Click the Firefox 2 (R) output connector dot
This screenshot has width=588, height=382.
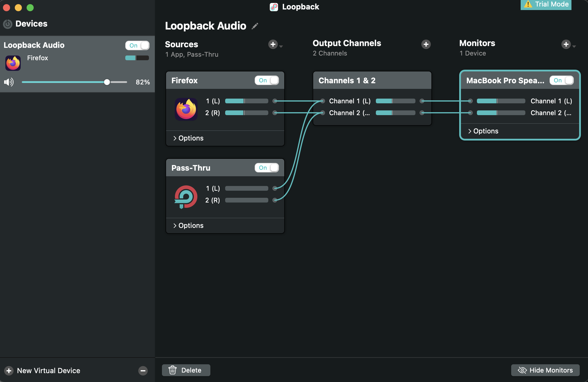[275, 113]
